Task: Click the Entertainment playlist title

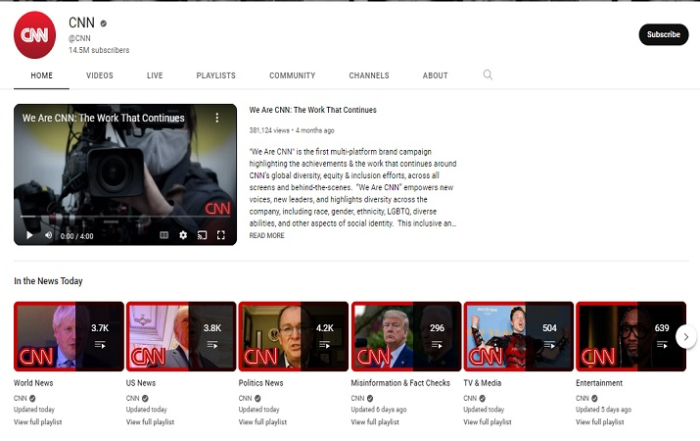Action: (x=599, y=383)
